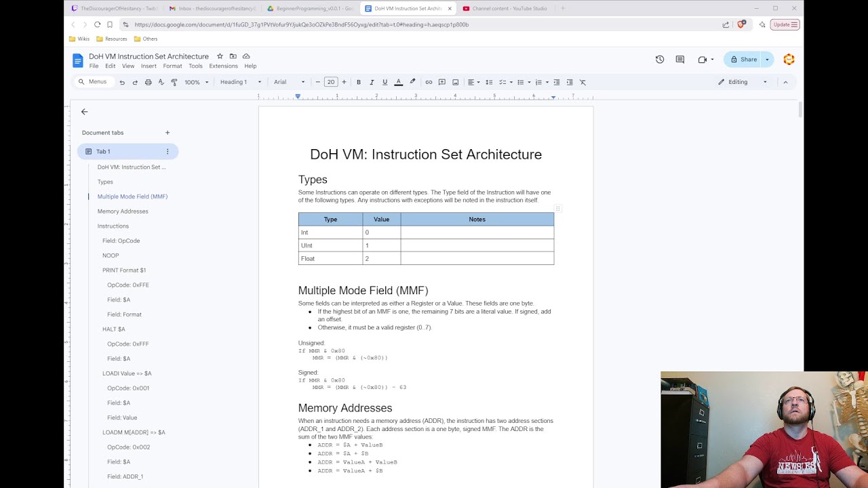Open the Insert menu
The height and width of the screenshot is (488, 868).
(x=149, y=66)
